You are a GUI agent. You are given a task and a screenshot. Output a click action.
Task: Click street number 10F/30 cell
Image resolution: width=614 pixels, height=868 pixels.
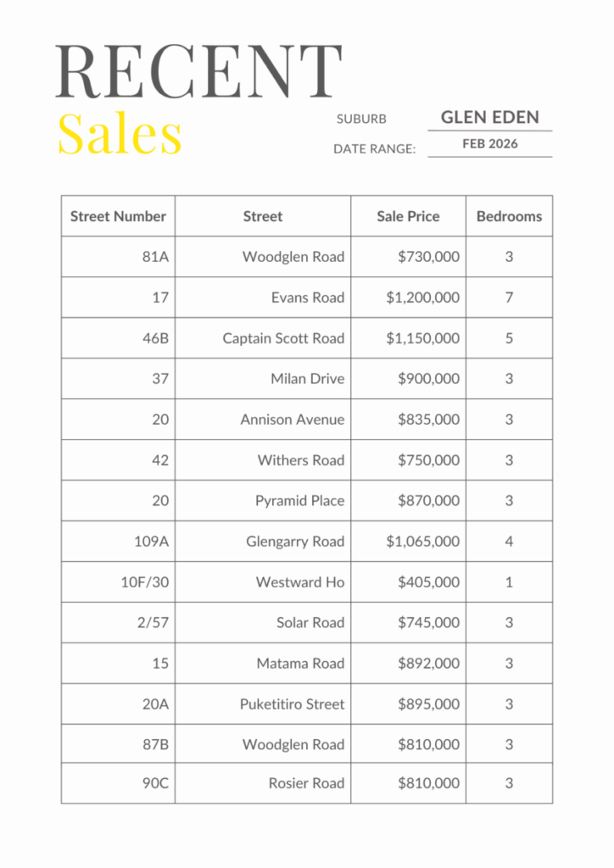point(144,582)
